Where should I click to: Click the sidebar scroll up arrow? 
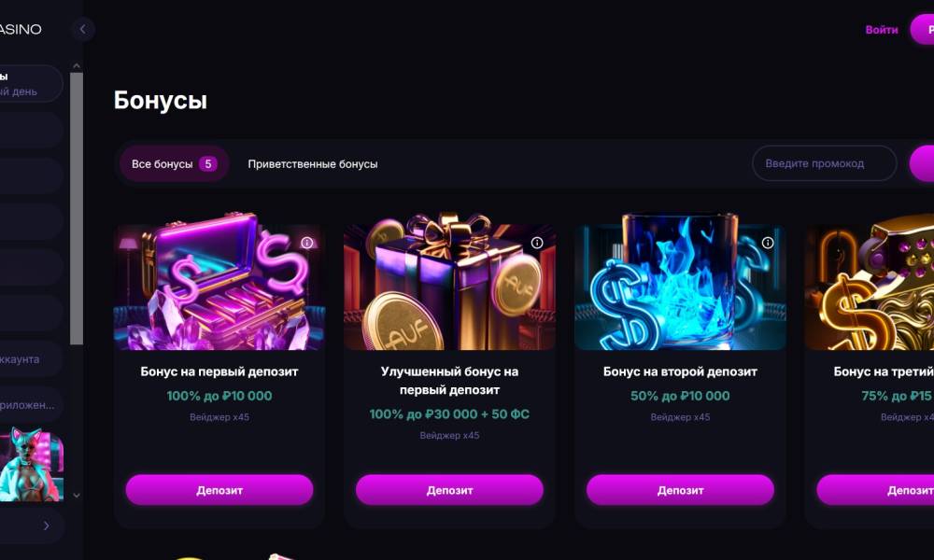tap(77, 65)
